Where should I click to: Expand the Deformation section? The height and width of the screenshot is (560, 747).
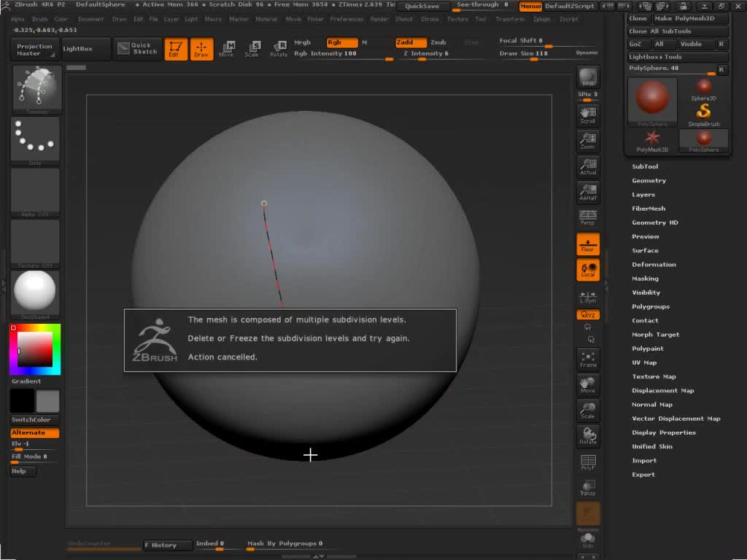[x=654, y=264]
